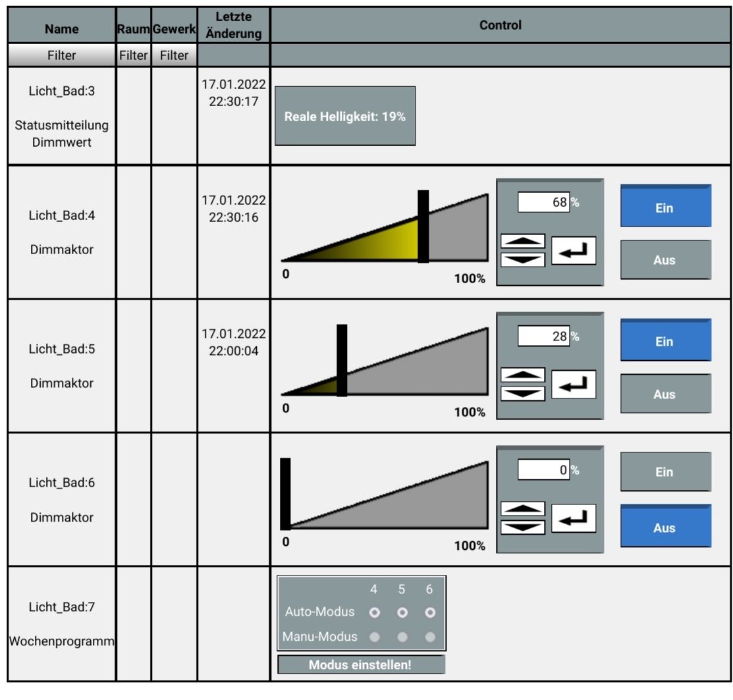This screenshot has height=700, width=733.
Task: Click the up arrow for Licht_Bad:4 dimmer
Action: (523, 241)
